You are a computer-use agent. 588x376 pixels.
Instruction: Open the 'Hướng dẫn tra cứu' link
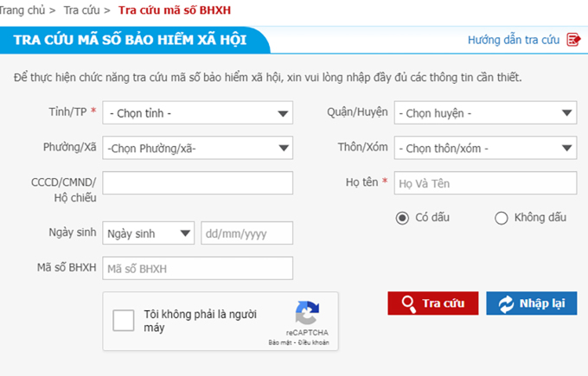pos(514,40)
